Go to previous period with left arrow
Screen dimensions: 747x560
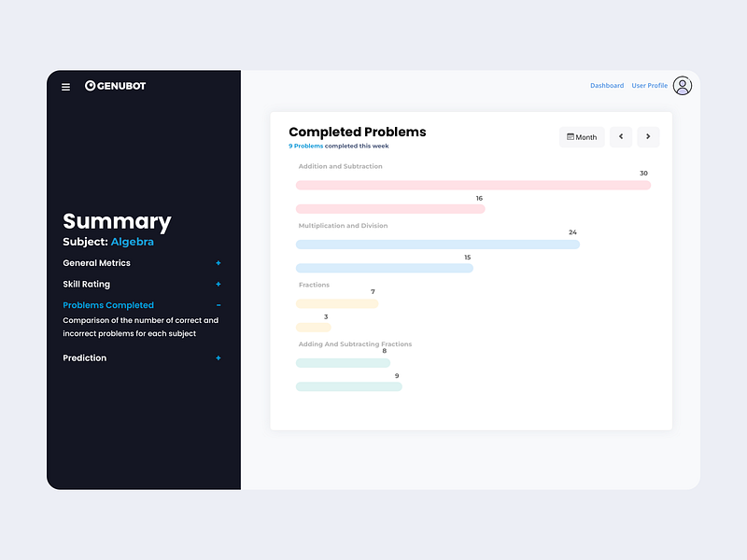click(621, 136)
